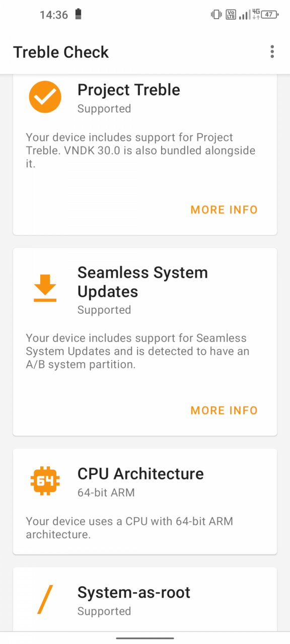
Task: Tap the Treble Check app title
Action: point(61,52)
